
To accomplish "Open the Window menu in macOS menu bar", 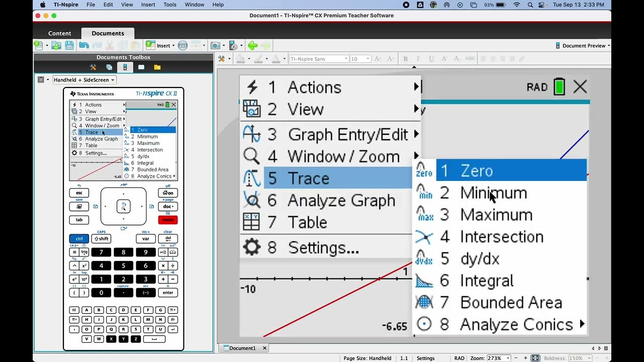I will pos(194,5).
